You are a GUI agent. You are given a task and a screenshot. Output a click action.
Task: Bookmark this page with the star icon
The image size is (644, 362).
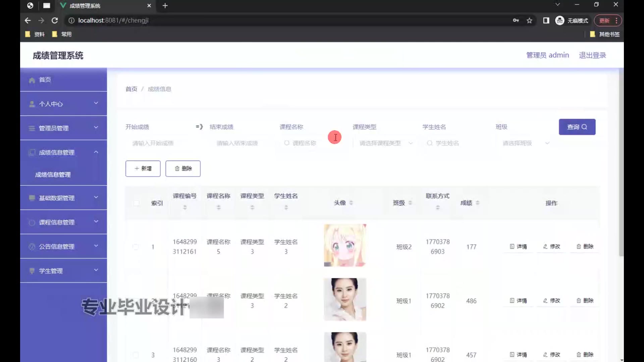529,20
